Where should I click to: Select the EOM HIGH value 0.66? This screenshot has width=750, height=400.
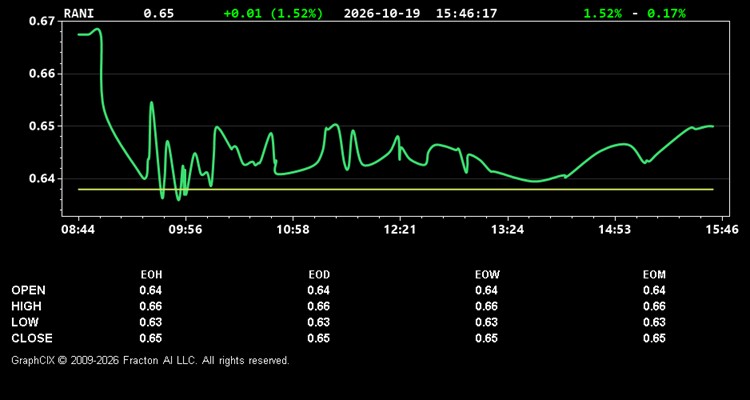tap(654, 306)
